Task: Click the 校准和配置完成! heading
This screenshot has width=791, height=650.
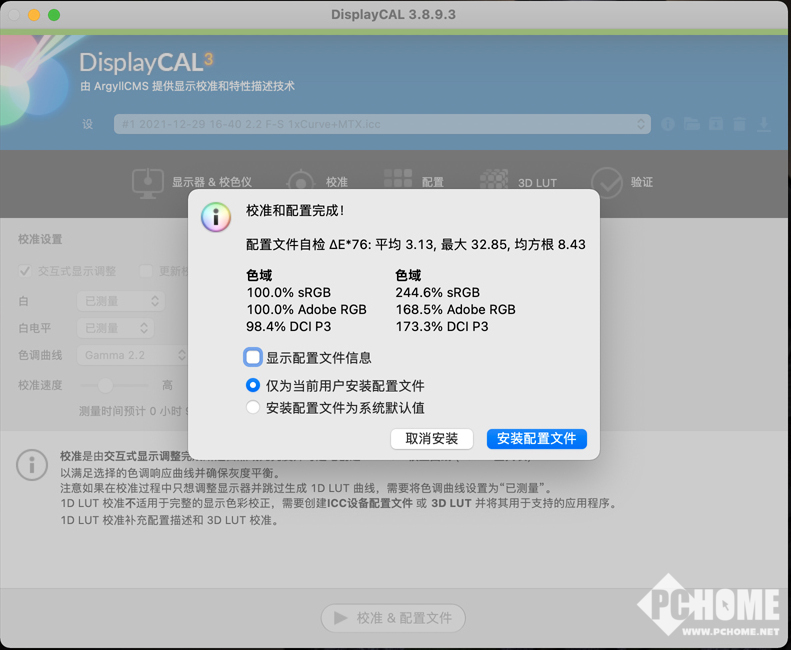Action: point(295,210)
